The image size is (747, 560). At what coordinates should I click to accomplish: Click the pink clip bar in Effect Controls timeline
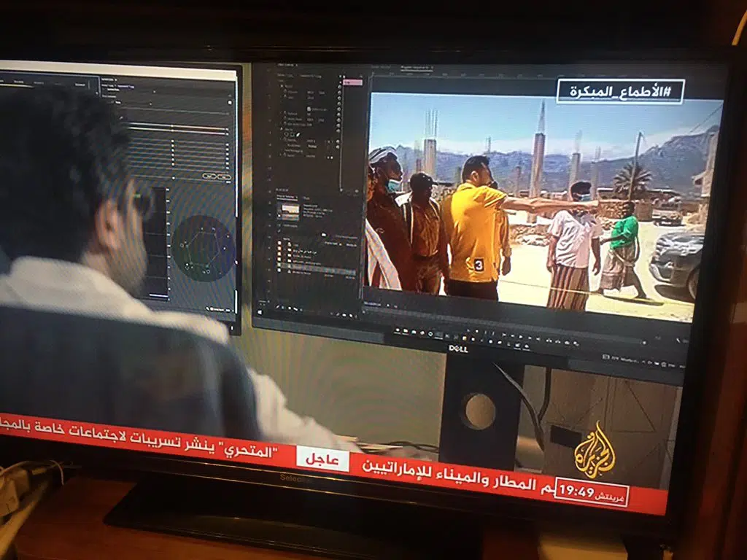pos(352,82)
